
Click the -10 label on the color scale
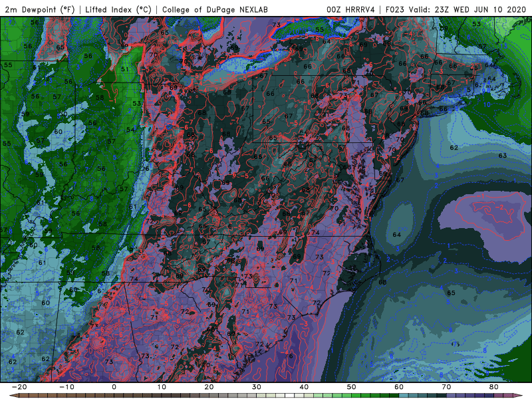coord(66,387)
